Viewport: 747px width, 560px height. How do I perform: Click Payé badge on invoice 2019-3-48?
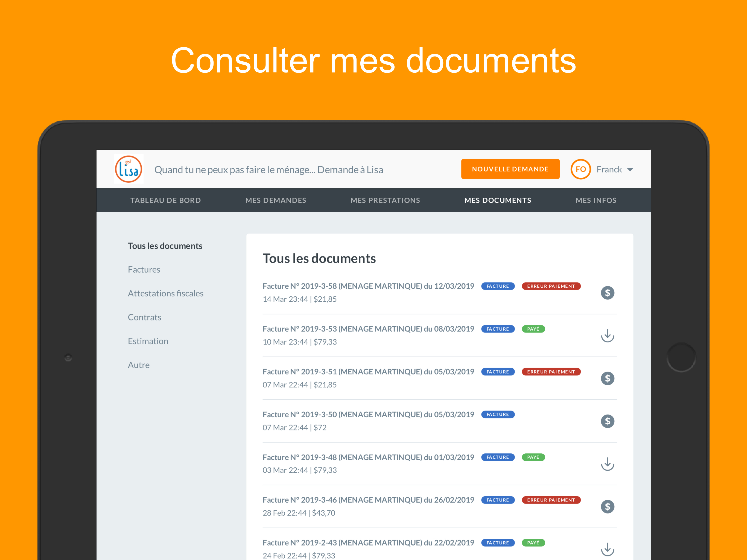[x=533, y=457]
